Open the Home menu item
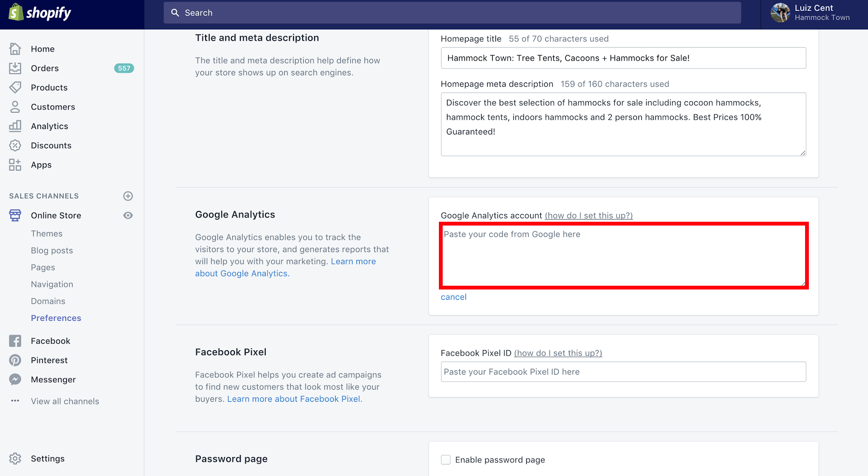 pos(43,49)
